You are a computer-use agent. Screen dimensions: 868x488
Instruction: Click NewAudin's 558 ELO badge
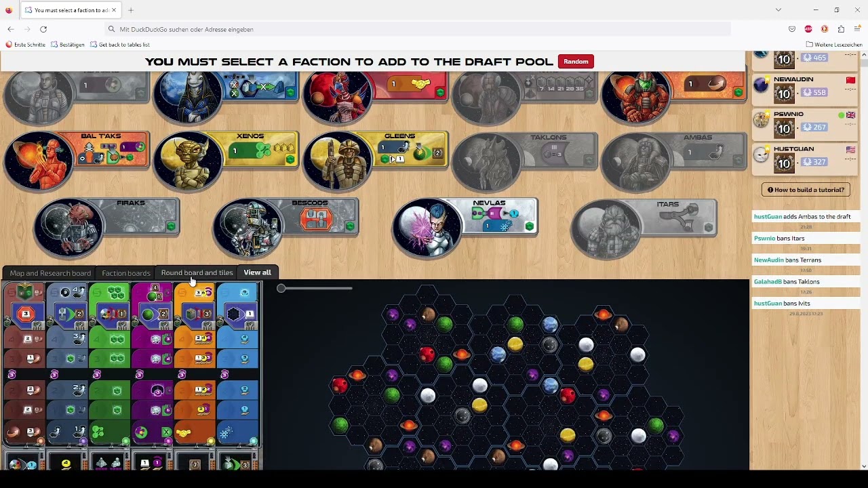(815, 93)
